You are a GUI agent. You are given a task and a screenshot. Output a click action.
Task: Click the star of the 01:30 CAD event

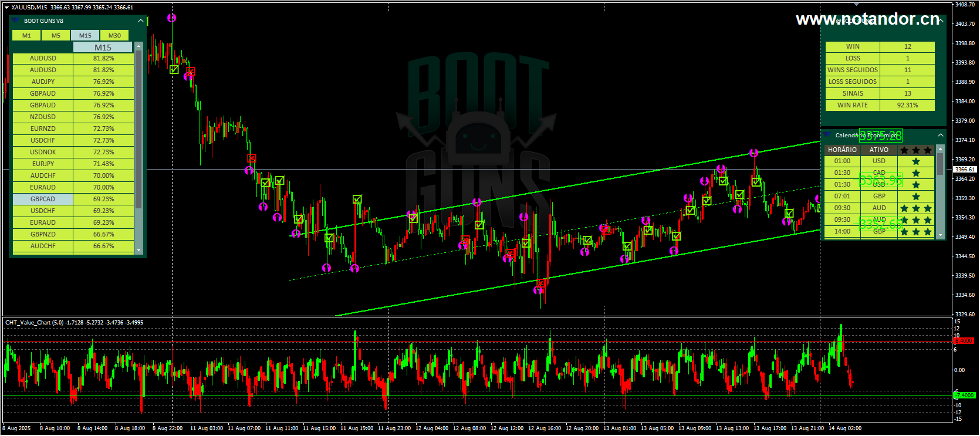pyautogui.click(x=916, y=173)
